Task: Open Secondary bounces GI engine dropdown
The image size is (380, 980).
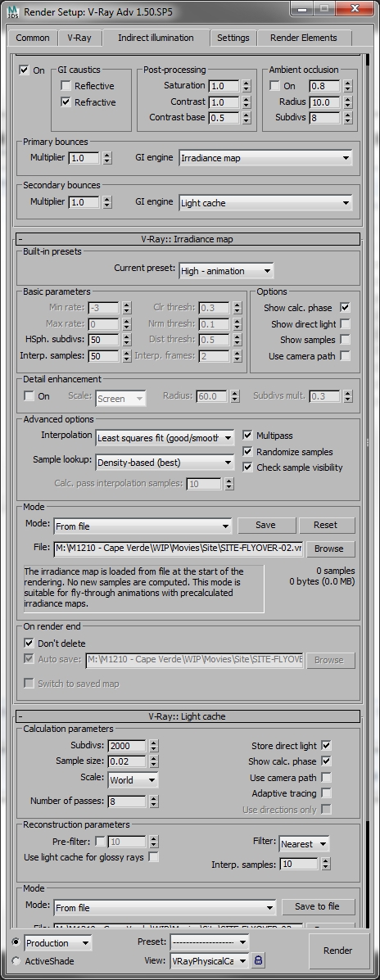Action: pyautogui.click(x=265, y=202)
